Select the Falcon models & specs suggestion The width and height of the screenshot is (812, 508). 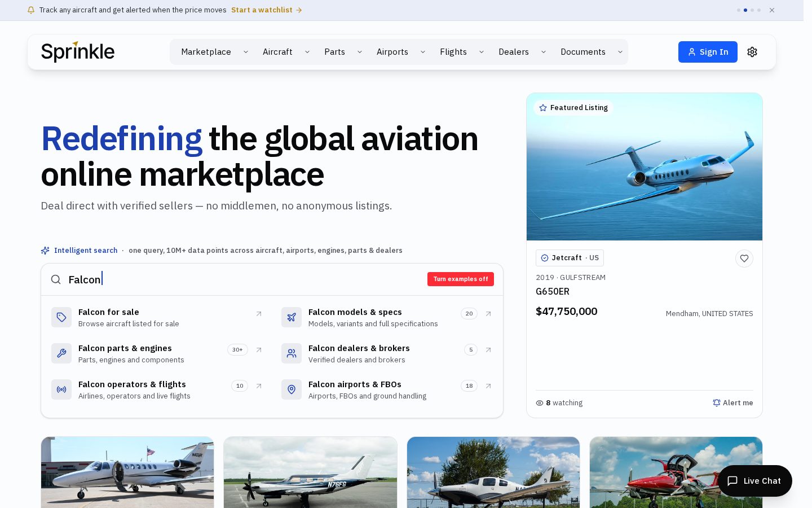click(387, 317)
